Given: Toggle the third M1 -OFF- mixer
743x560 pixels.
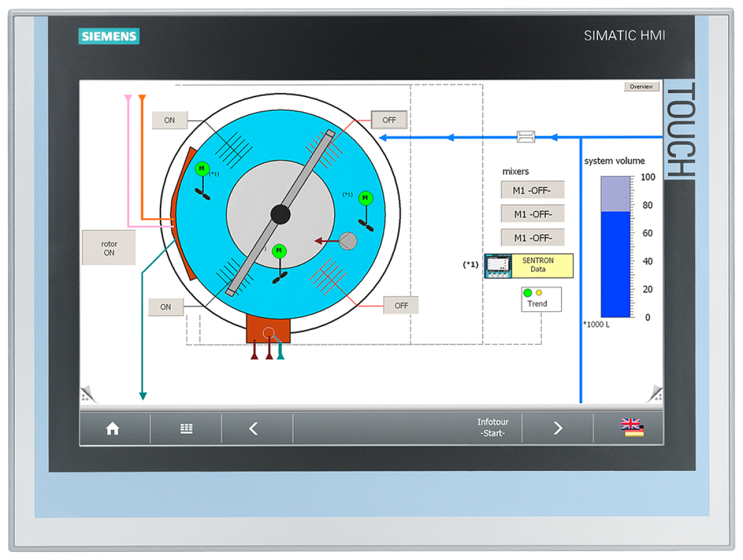Looking at the screenshot, I should pyautogui.click(x=532, y=237).
